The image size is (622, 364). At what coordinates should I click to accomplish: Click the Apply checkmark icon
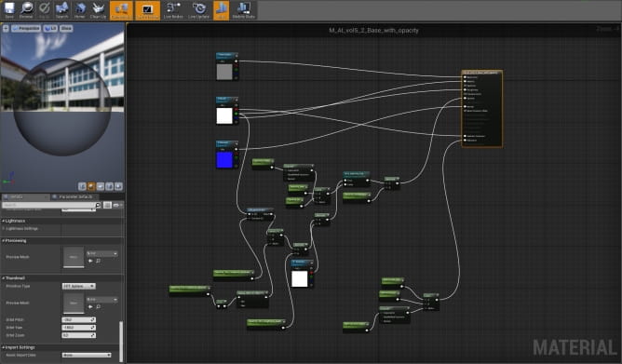44,10
